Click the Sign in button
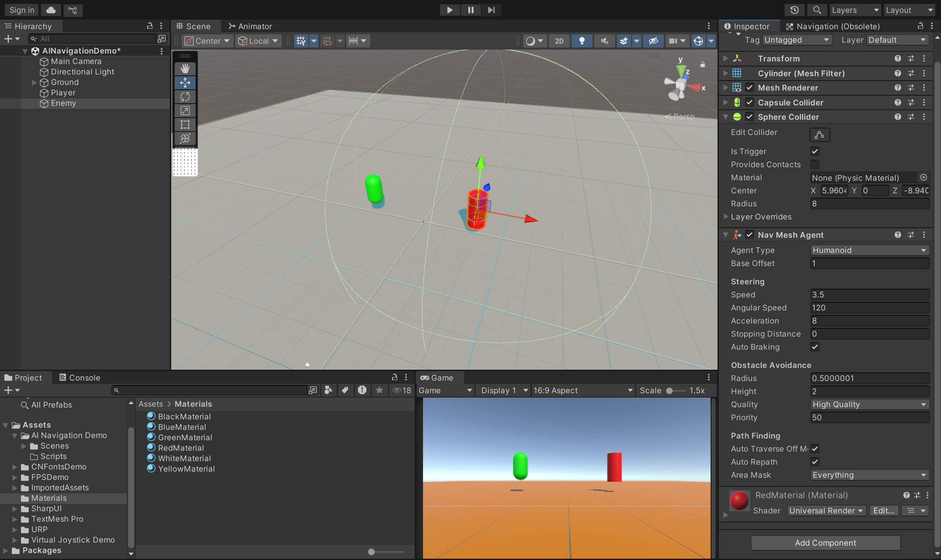941x560 pixels. (21, 10)
